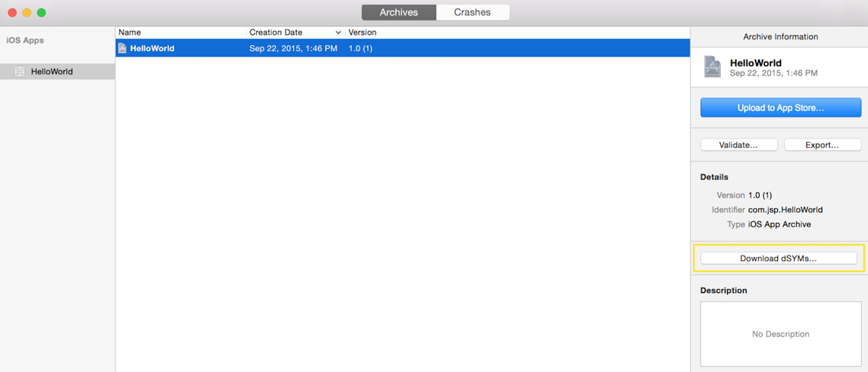This screenshot has height=372, width=868.
Task: Switch to the Crashes tab
Action: click(472, 12)
